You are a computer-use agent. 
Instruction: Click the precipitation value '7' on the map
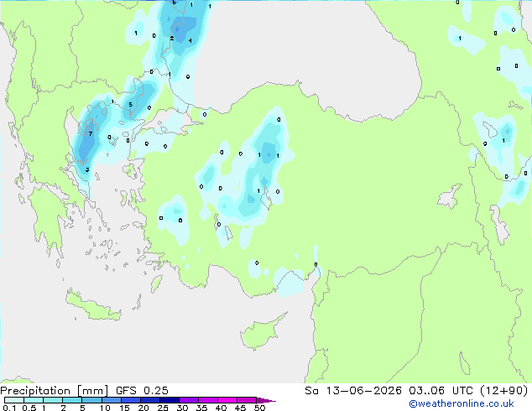coord(91,133)
